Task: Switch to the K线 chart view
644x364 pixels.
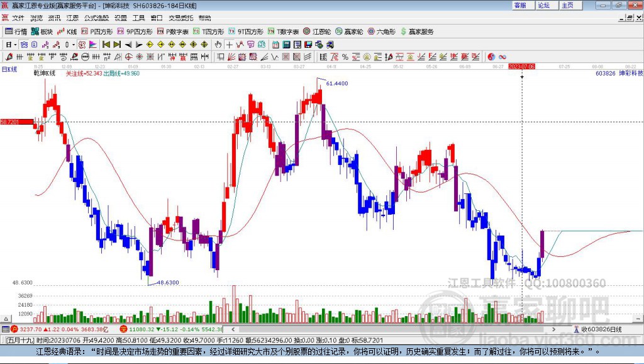Action: [x=67, y=31]
